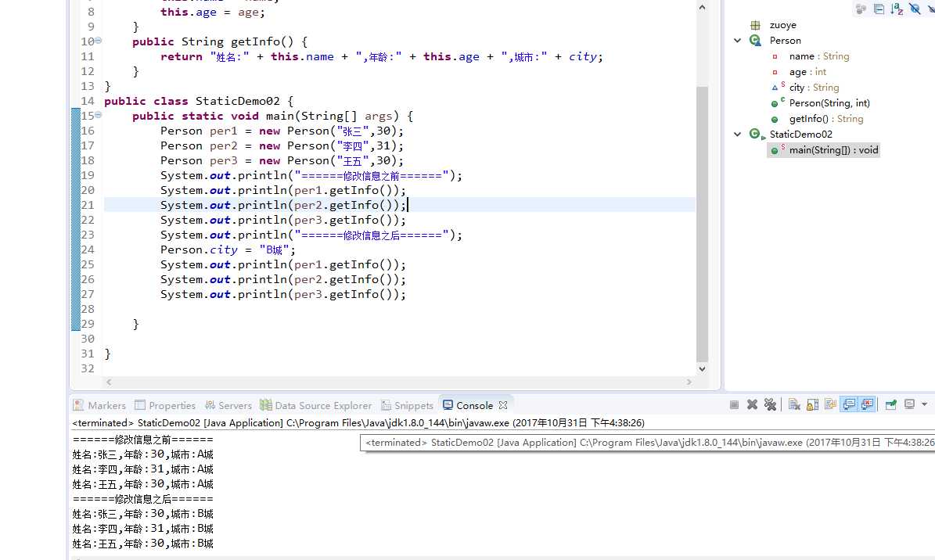Click horizontal scrollbar right arrow in editor

point(689,382)
